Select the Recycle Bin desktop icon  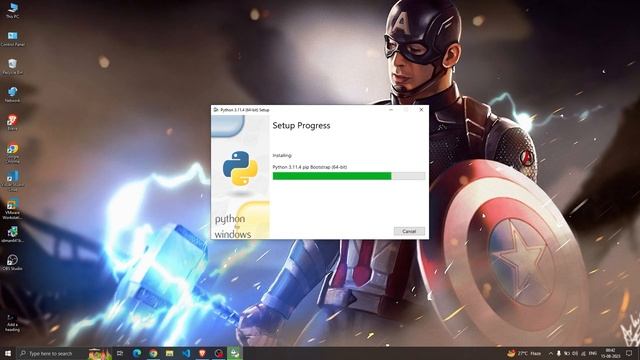pos(12,67)
